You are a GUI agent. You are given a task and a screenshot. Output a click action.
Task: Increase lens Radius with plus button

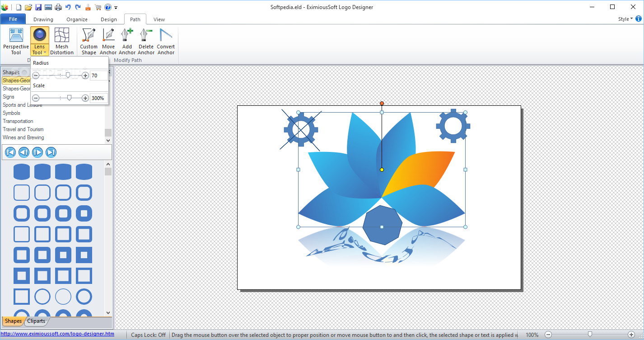pyautogui.click(x=85, y=76)
